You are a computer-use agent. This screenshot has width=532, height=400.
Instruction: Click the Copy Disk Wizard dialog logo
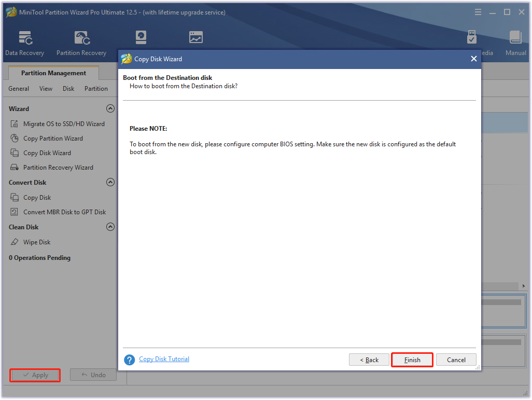point(127,59)
